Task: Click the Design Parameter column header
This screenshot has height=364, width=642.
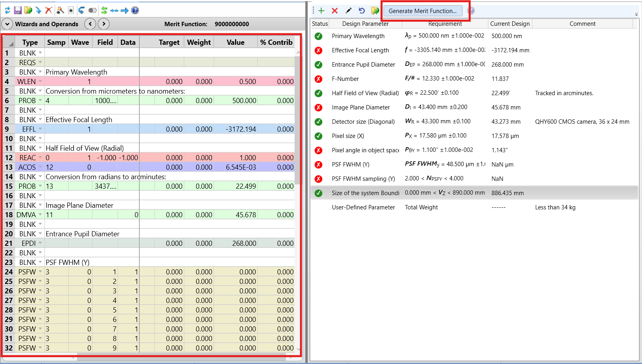Action: (x=365, y=24)
